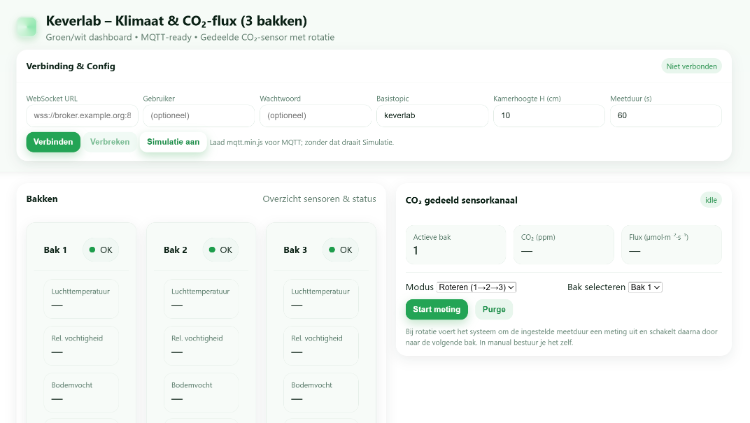
Task: Open the Modus dropdown
Action: pyautogui.click(x=477, y=287)
